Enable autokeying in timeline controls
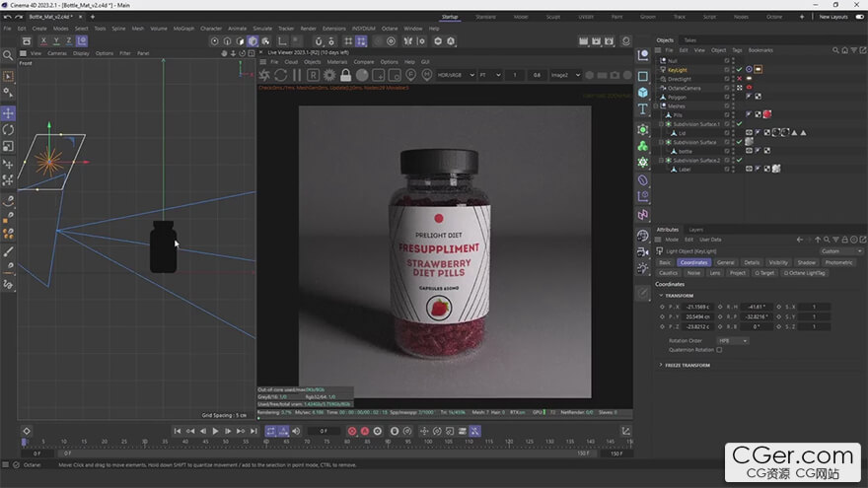This screenshot has height=488, width=868. [x=365, y=431]
